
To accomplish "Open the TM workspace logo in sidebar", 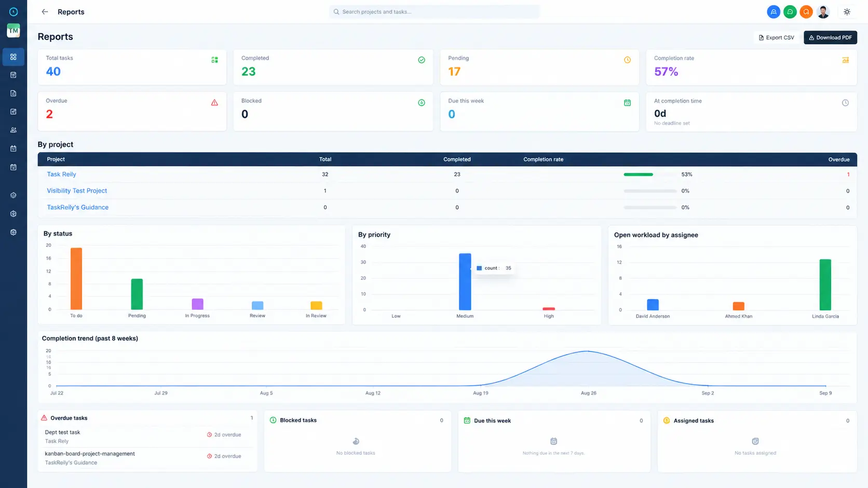I will pyautogui.click(x=13, y=31).
